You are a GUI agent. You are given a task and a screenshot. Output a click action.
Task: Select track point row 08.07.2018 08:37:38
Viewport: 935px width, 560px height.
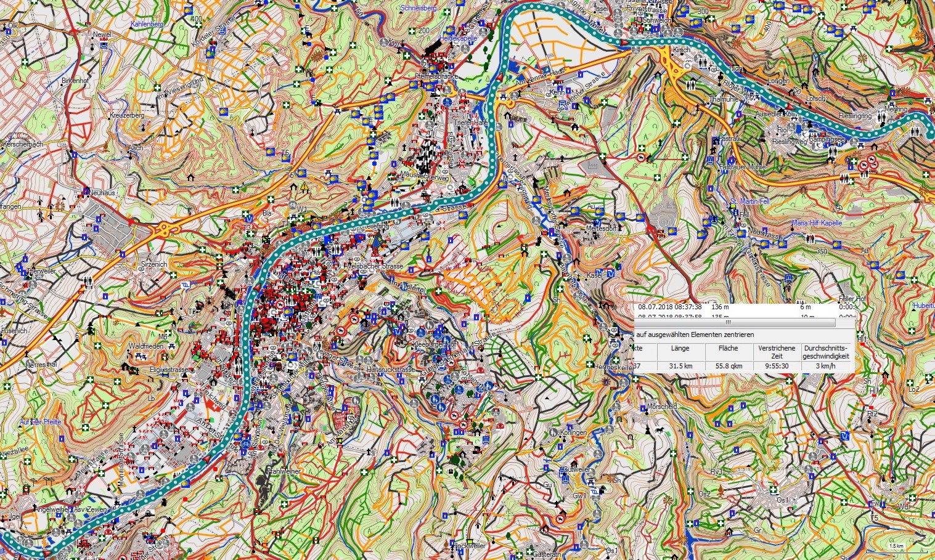click(x=745, y=307)
